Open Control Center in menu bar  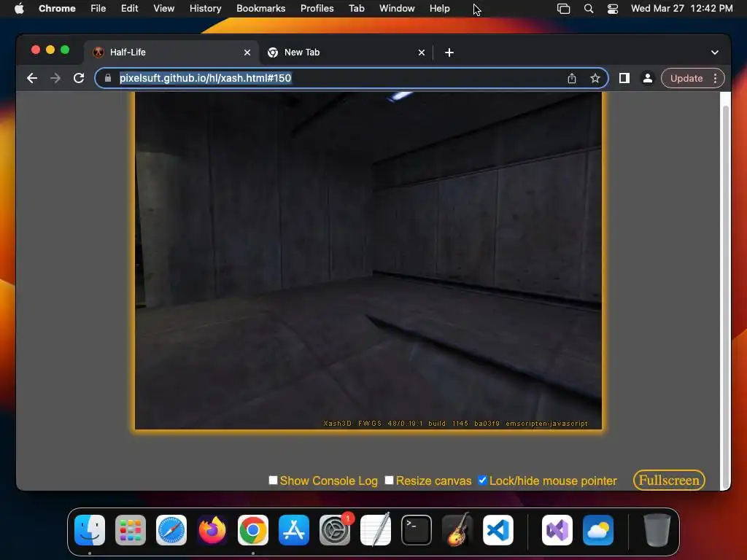(613, 9)
